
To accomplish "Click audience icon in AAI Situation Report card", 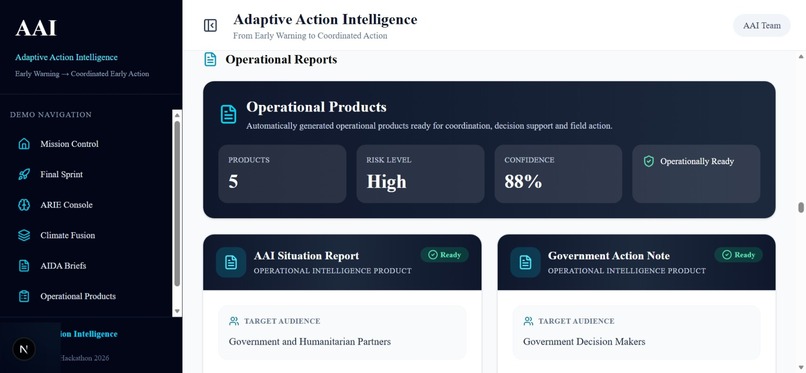I will point(234,321).
